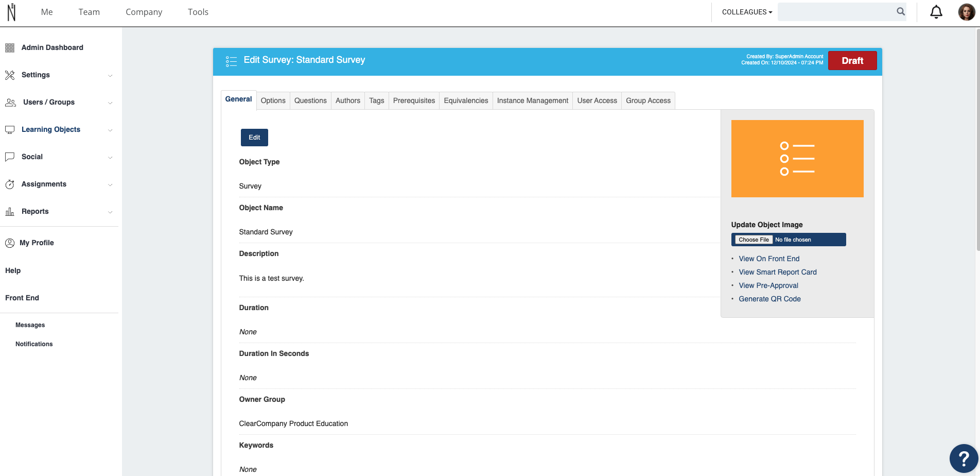Open the Company menu
Viewport: 980px width, 476px height.
click(x=144, y=12)
